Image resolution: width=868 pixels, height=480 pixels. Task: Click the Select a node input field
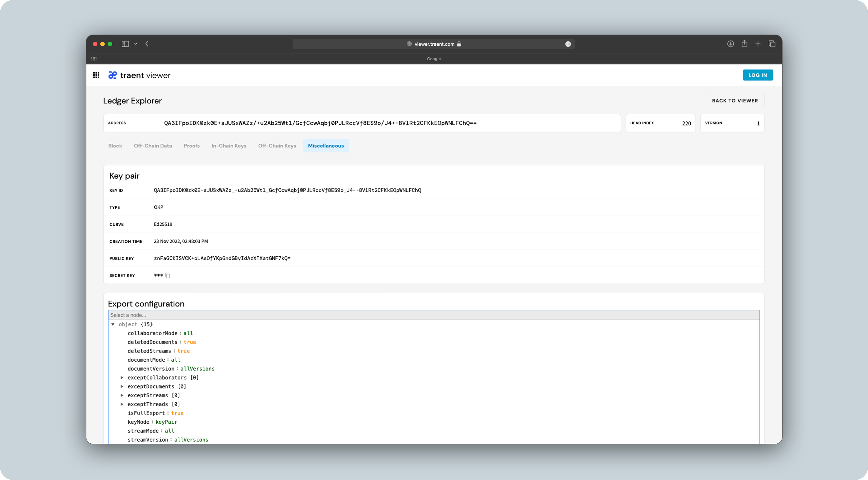[237, 315]
